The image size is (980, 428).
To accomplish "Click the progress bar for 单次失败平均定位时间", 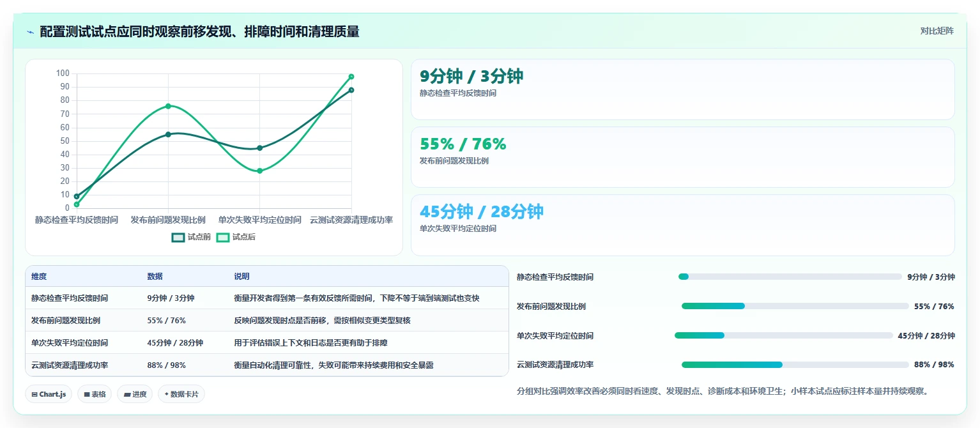I will tap(783, 335).
